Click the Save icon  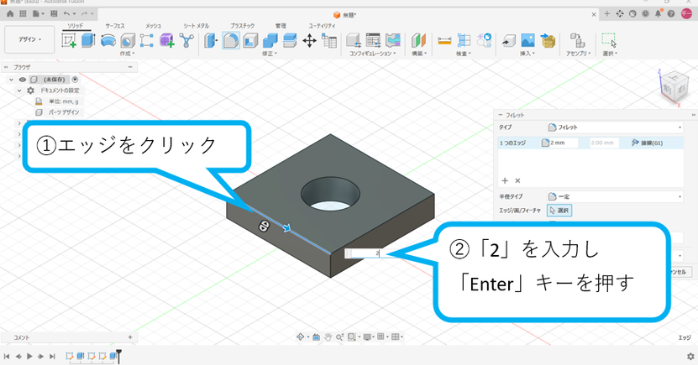(x=53, y=14)
